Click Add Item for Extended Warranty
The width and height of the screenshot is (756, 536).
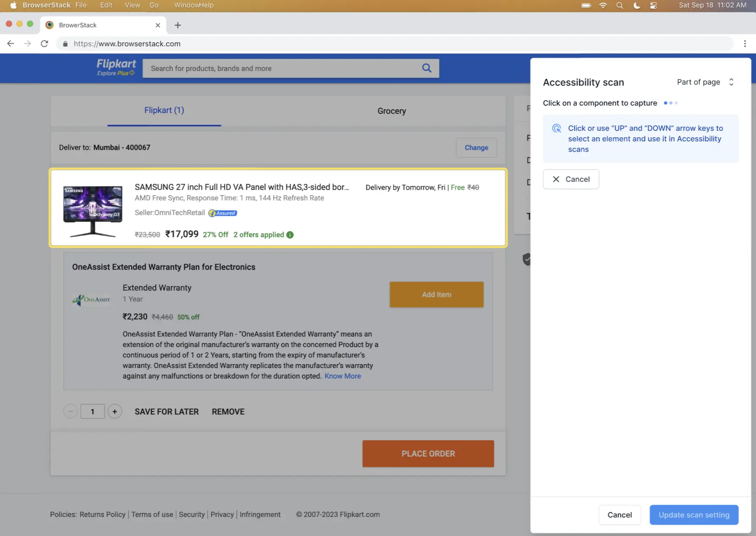tap(436, 294)
